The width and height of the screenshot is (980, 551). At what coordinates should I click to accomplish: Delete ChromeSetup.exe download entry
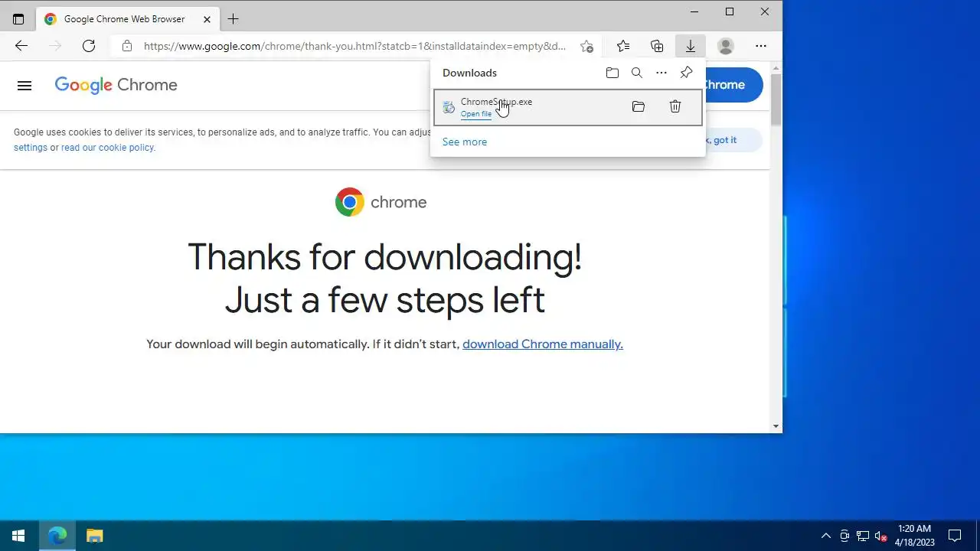tap(675, 106)
